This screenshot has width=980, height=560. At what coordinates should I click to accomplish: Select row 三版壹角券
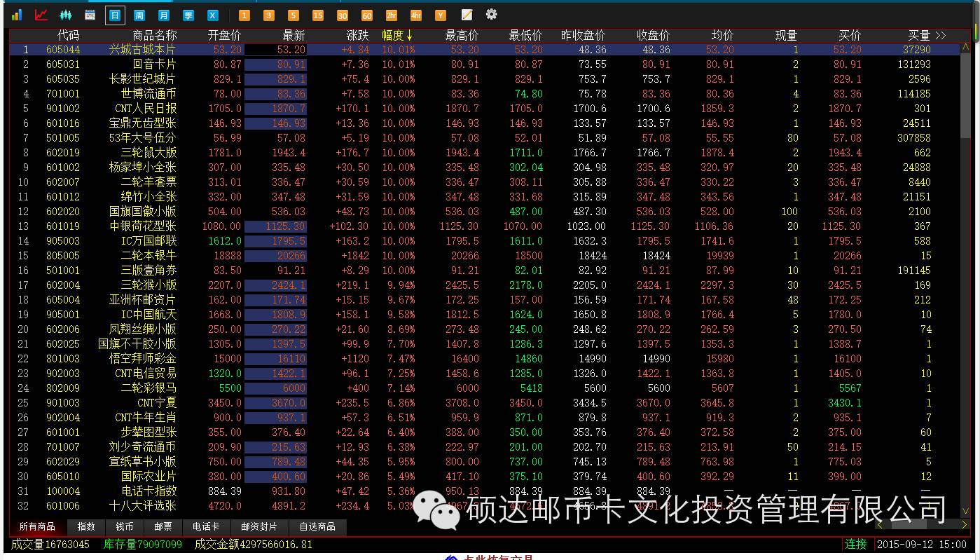[484, 271]
